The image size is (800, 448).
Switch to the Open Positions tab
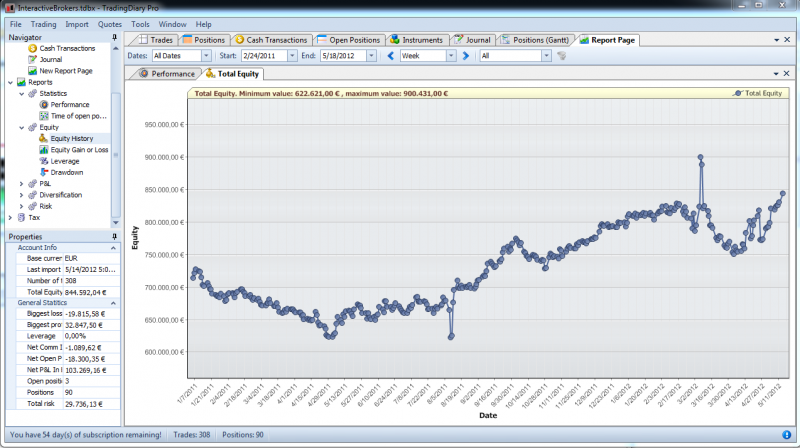point(348,40)
